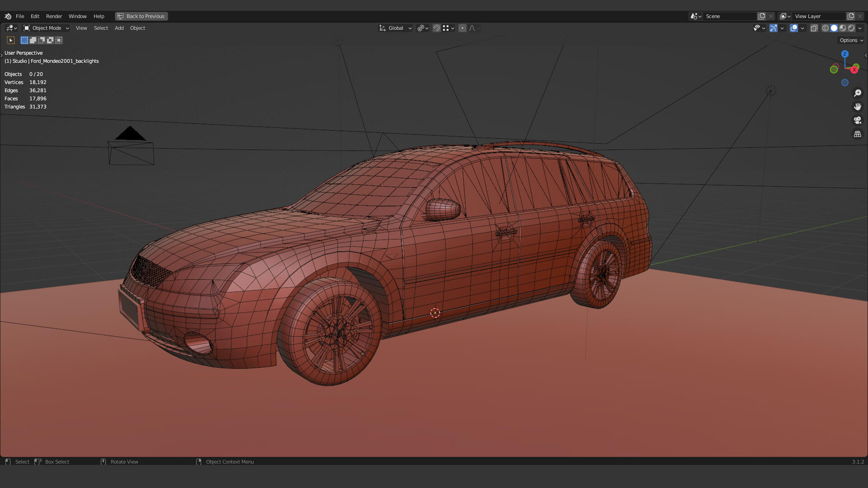Open the Window menu
The image size is (868, 488).
[77, 16]
